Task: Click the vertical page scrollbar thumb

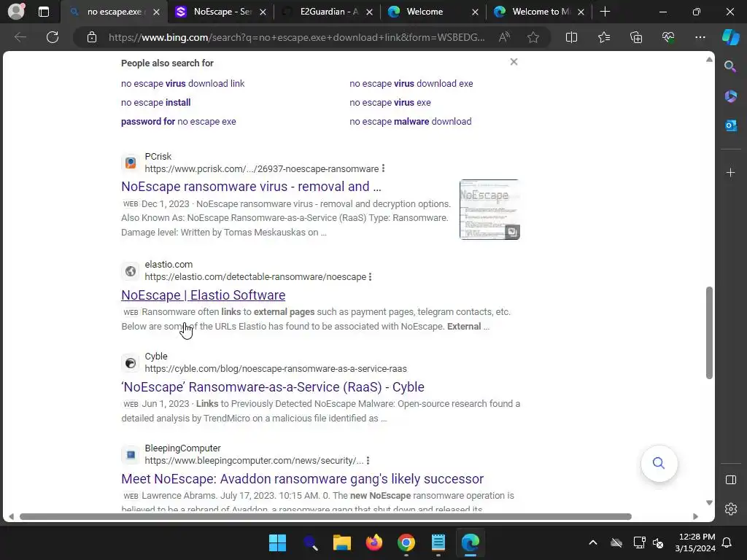Action: (709, 332)
